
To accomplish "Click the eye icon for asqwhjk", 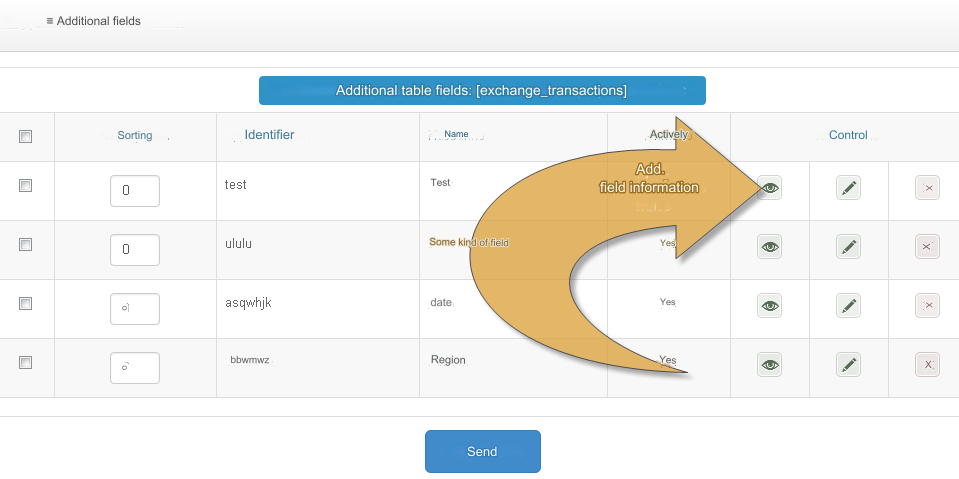I will point(769,306).
